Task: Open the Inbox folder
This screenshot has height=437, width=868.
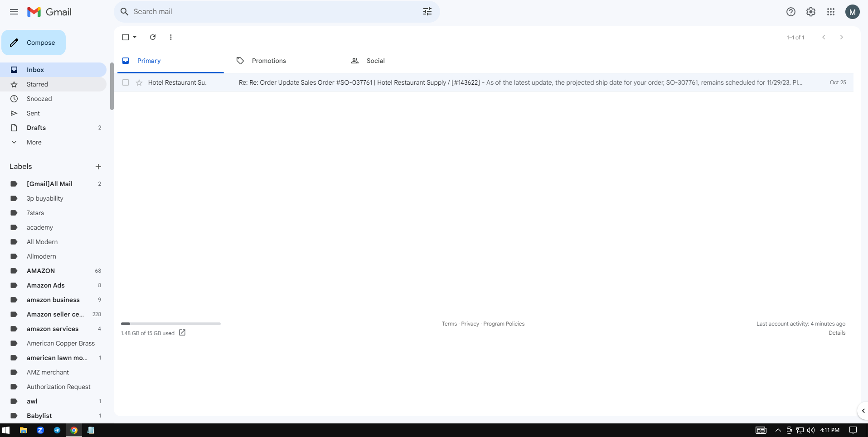Action: 53,70
